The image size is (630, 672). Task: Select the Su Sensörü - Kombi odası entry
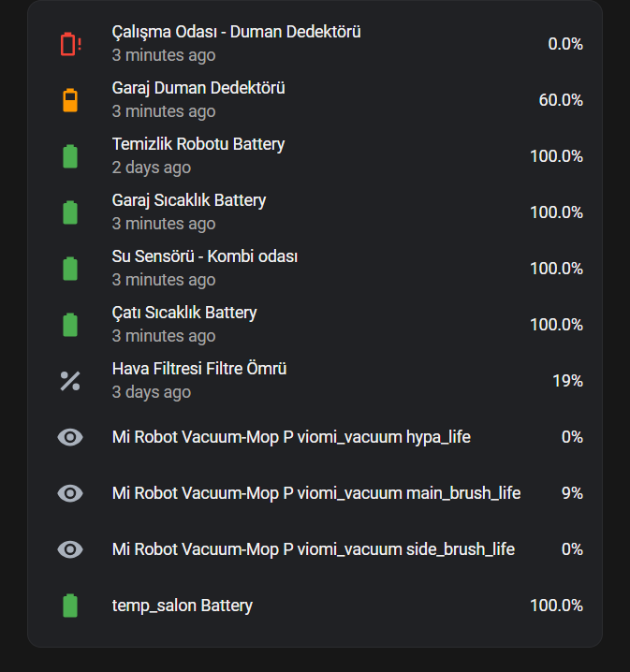315,269
